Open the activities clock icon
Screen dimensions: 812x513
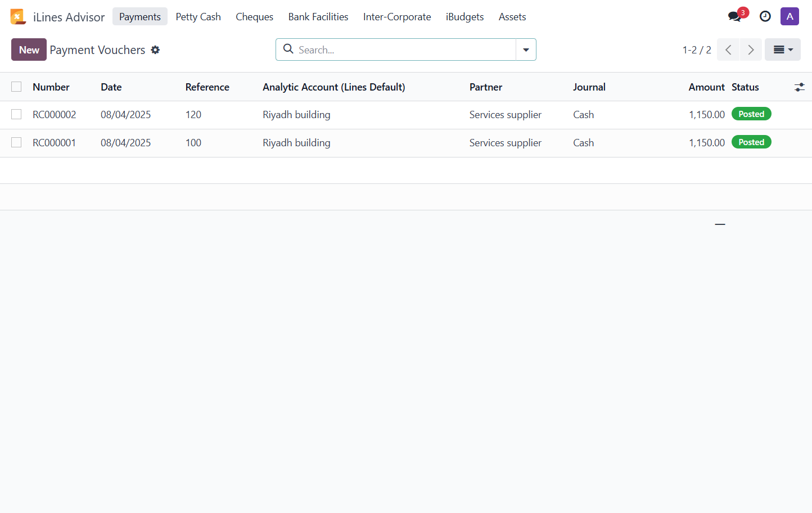pyautogui.click(x=765, y=16)
